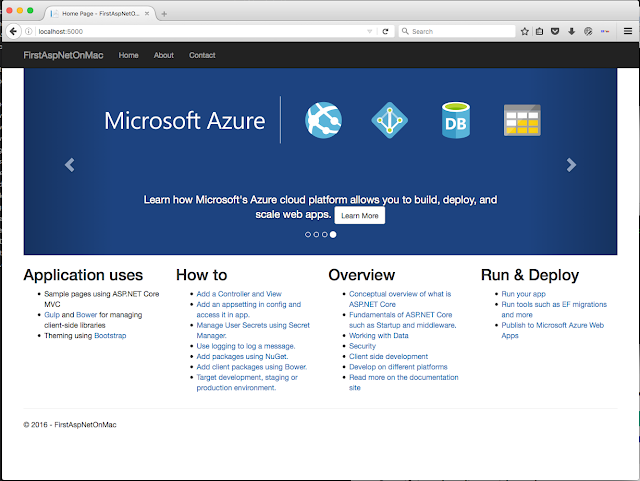Open the Bootstrap theming link

110,336
